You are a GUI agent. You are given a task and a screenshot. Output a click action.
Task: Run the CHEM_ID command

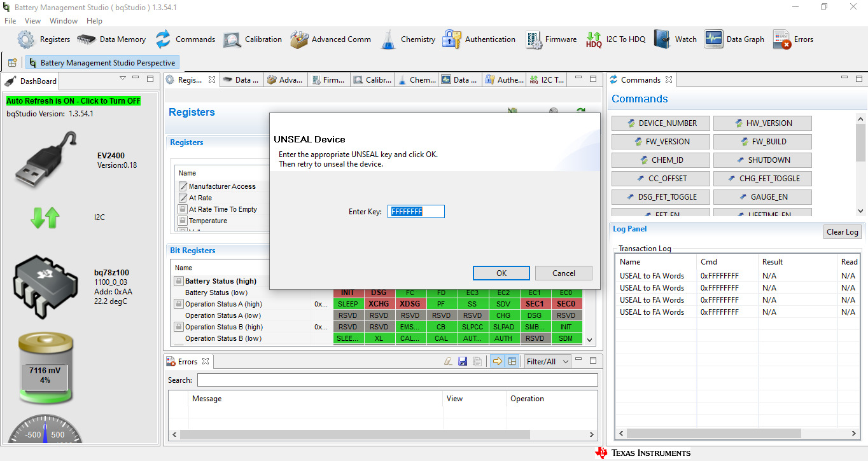[x=661, y=160]
